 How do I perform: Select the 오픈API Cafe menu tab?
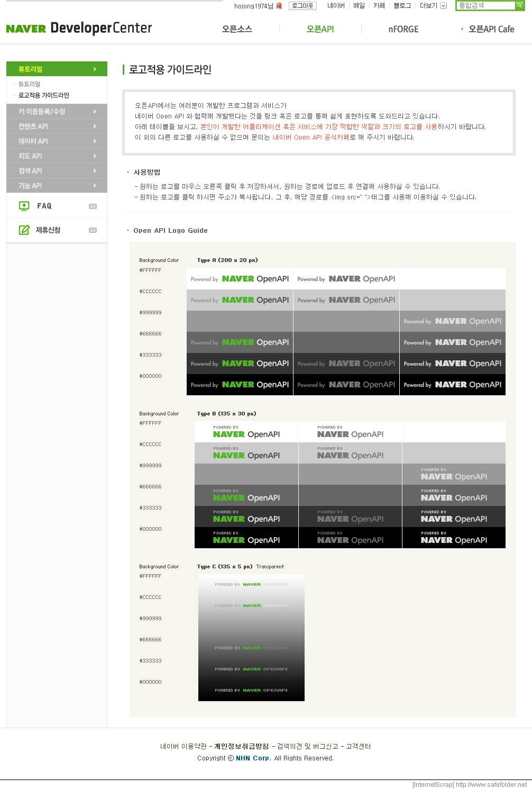click(491, 29)
